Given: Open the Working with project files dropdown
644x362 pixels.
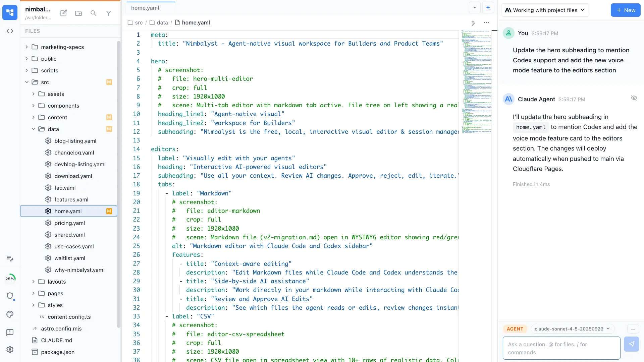Looking at the screenshot, I should pos(545,10).
